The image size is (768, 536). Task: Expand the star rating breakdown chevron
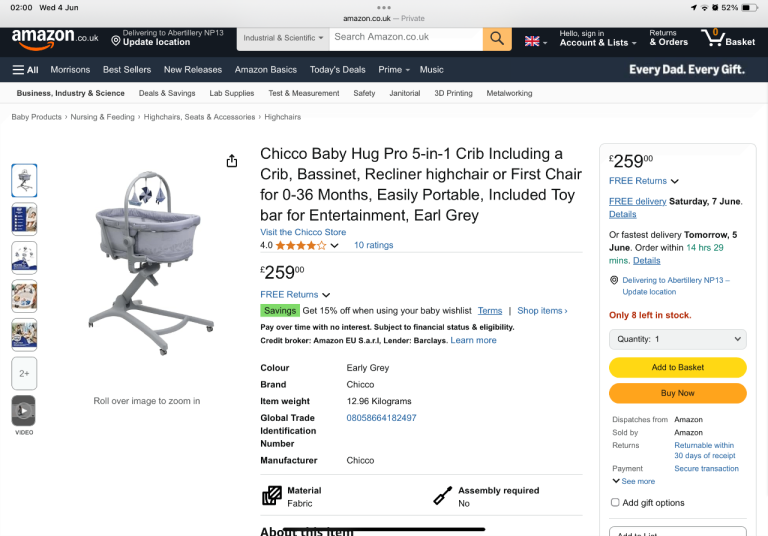tap(334, 245)
